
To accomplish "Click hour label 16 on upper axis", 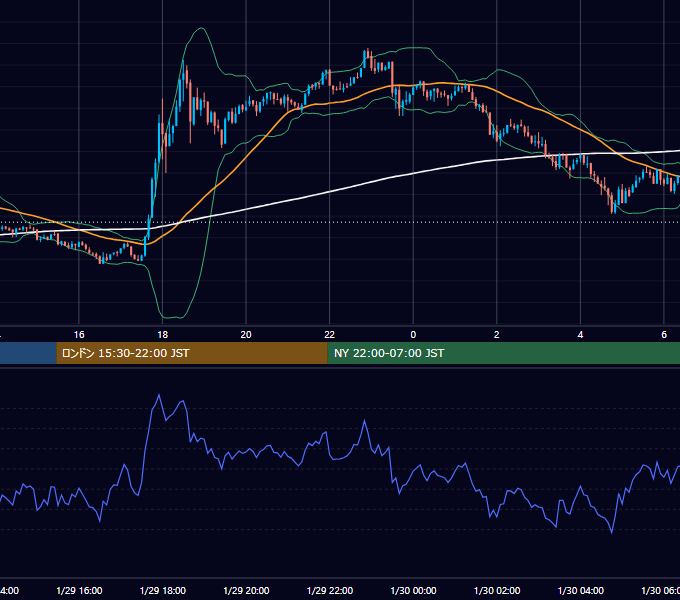I will click(79, 335).
